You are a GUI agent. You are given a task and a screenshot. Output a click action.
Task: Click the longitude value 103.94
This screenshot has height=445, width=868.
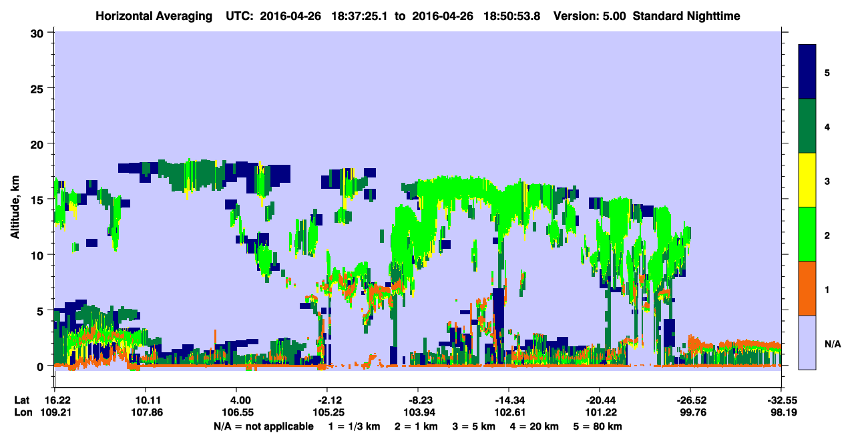pyautogui.click(x=418, y=412)
